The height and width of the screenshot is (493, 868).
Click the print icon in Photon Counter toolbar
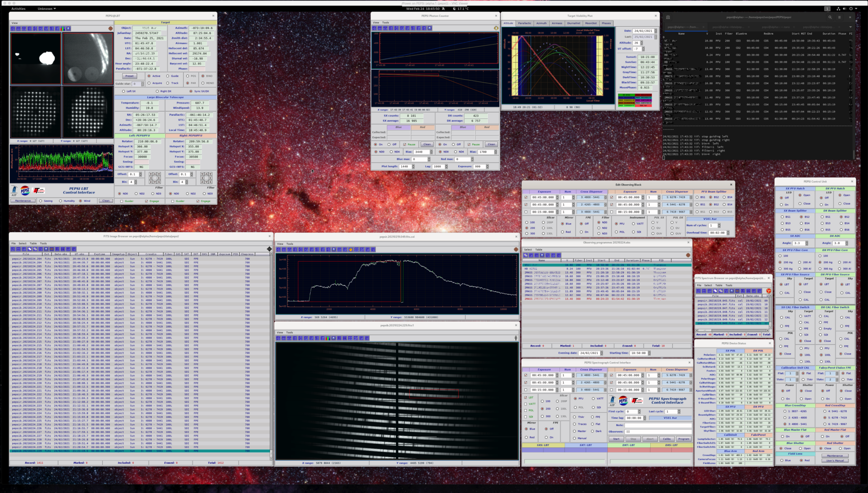click(x=429, y=28)
